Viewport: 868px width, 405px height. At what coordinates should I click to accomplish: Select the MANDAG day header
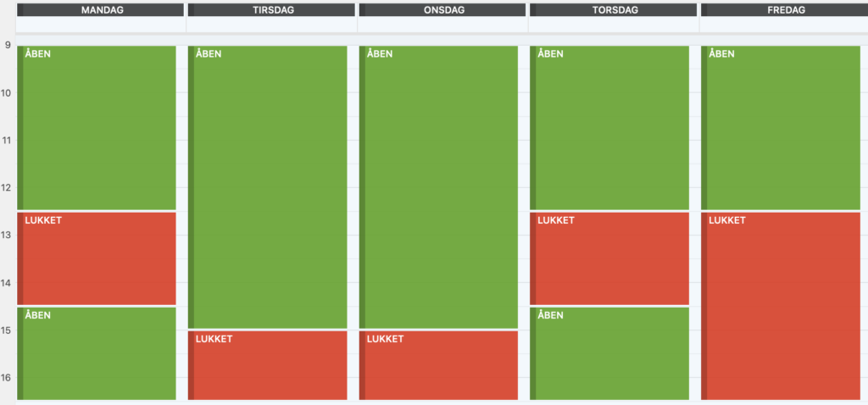[x=102, y=10]
